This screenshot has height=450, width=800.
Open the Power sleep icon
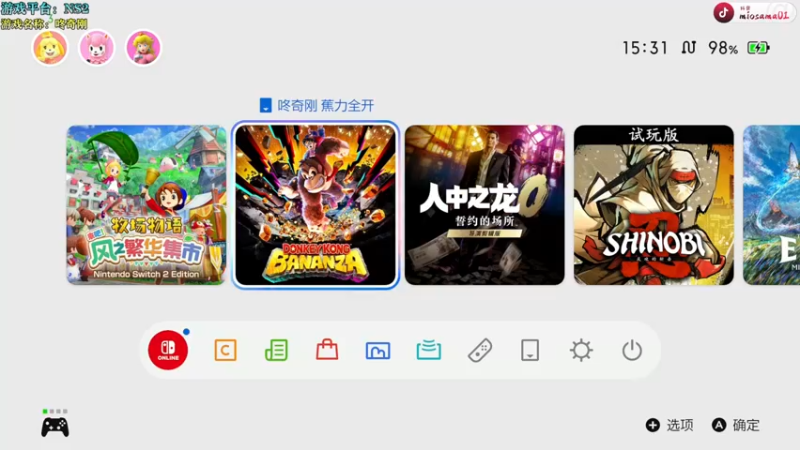pyautogui.click(x=632, y=351)
